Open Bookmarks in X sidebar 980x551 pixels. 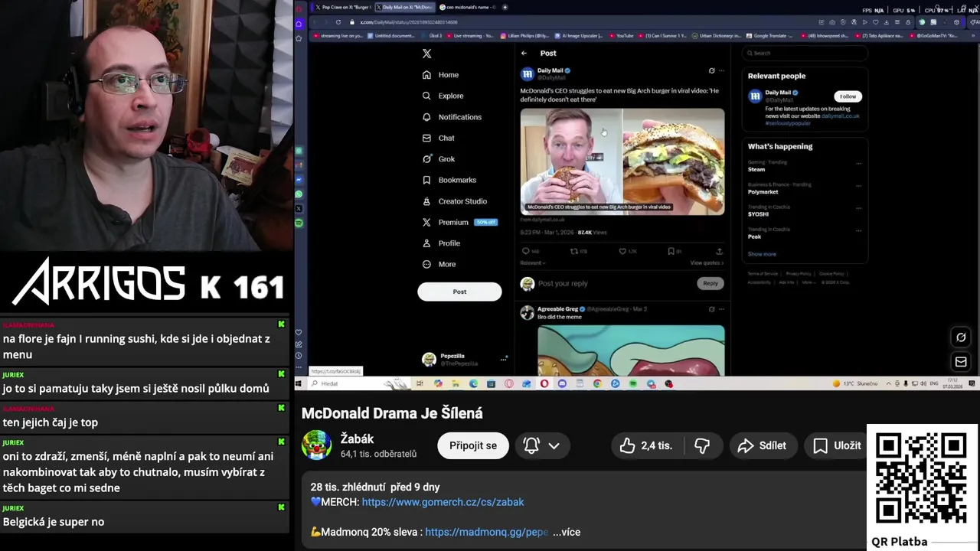pyautogui.click(x=449, y=180)
